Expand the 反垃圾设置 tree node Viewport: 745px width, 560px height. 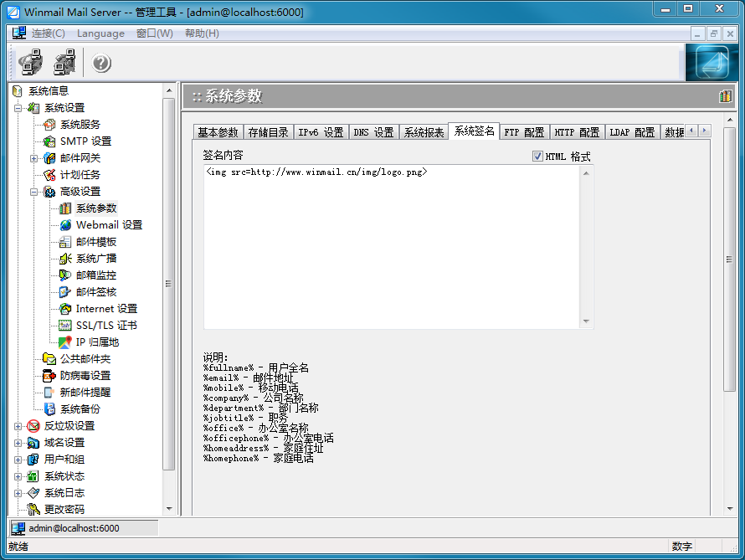point(18,426)
